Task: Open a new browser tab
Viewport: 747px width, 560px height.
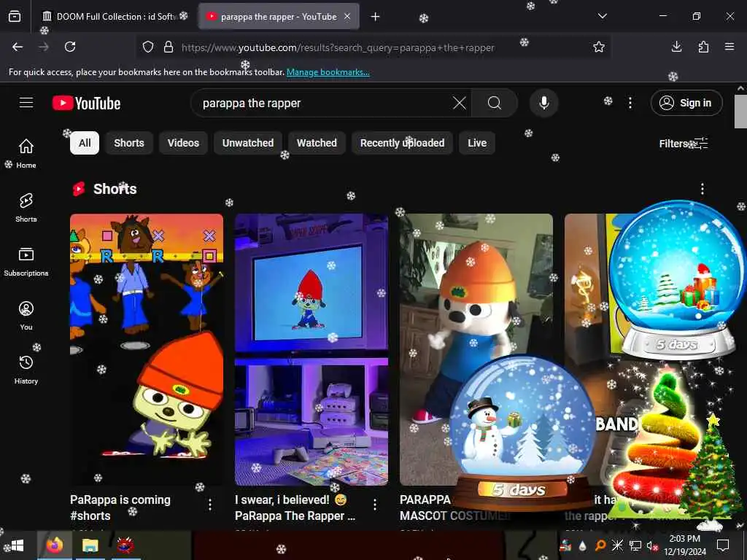Action: click(376, 17)
